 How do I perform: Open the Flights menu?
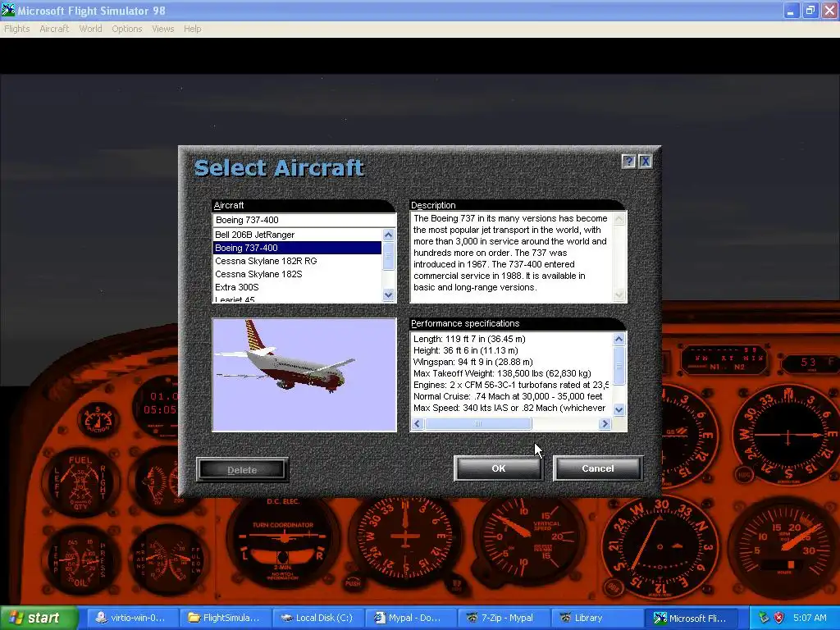17,29
